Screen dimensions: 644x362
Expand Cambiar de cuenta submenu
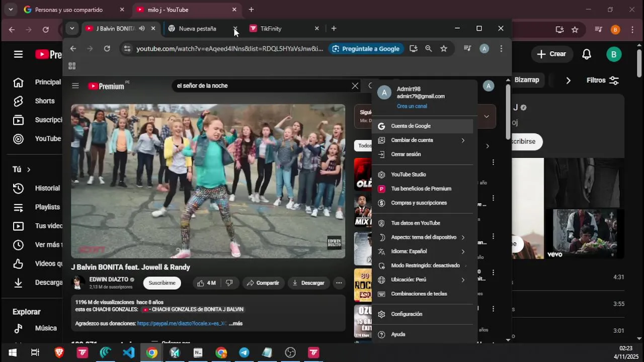click(423, 140)
